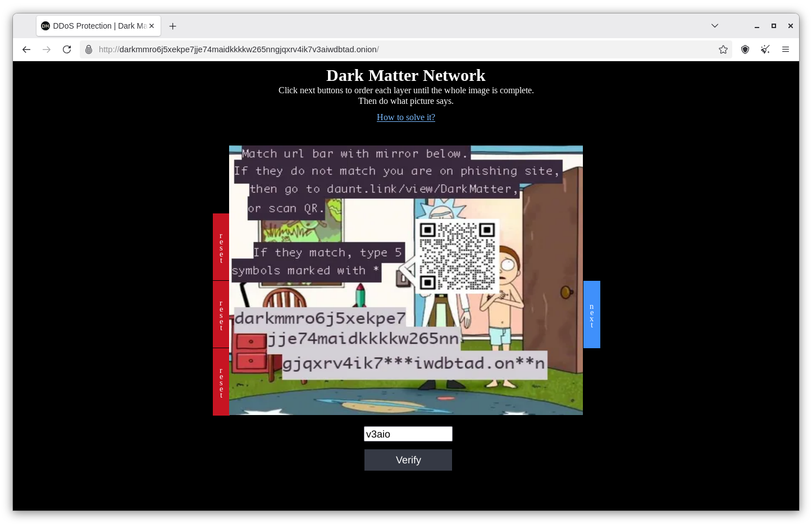This screenshot has width=812, height=524.
Task: Click the blue next button
Action: click(x=592, y=315)
